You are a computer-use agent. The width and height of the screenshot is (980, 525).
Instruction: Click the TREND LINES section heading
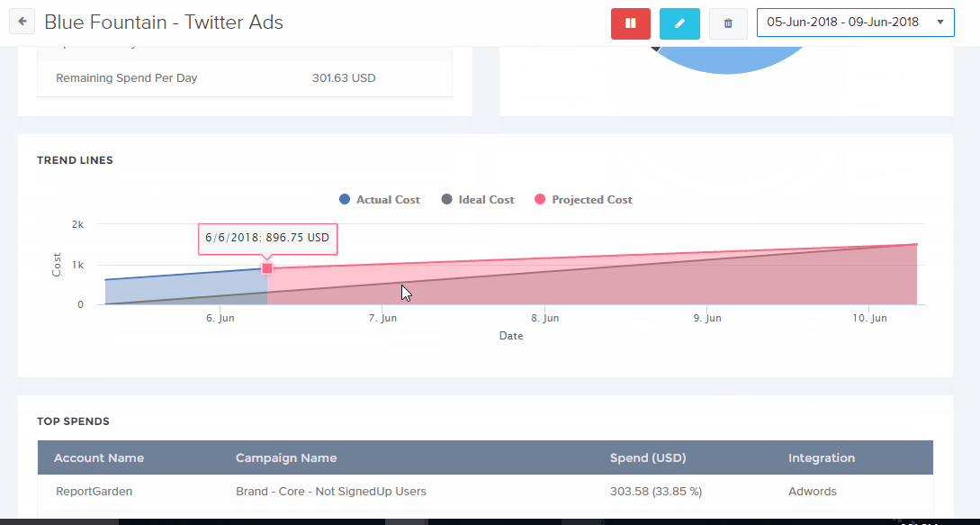coord(75,160)
